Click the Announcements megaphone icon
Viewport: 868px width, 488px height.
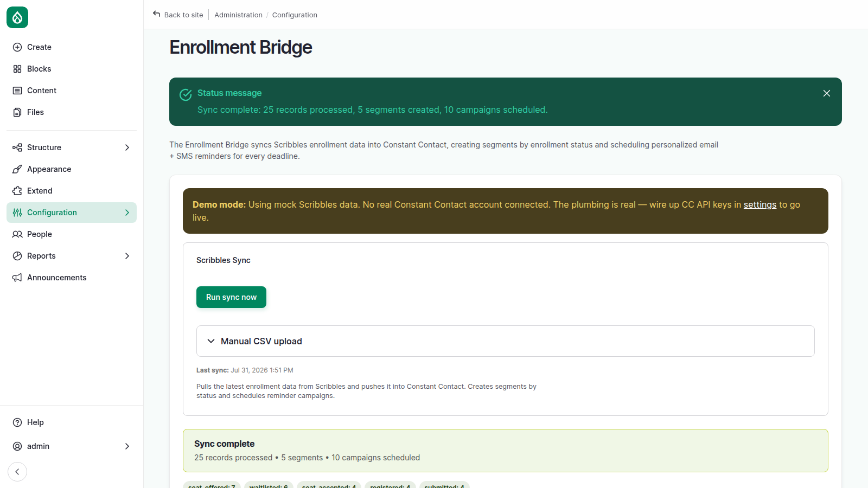pyautogui.click(x=17, y=278)
